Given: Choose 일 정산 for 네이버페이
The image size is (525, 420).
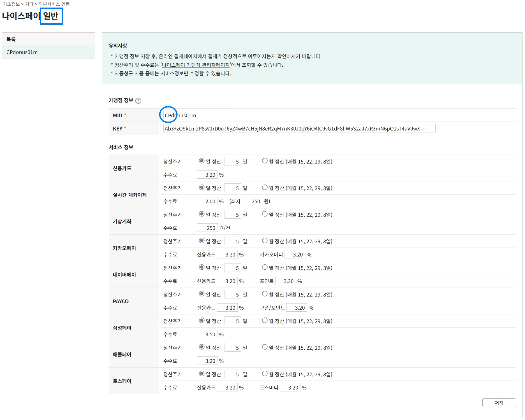Looking at the screenshot, I should click(202, 267).
